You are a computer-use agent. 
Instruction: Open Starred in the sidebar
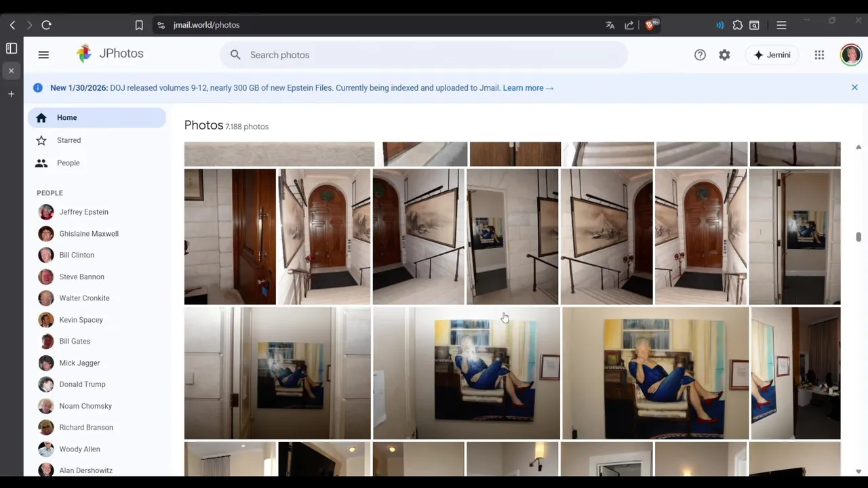coord(97,140)
